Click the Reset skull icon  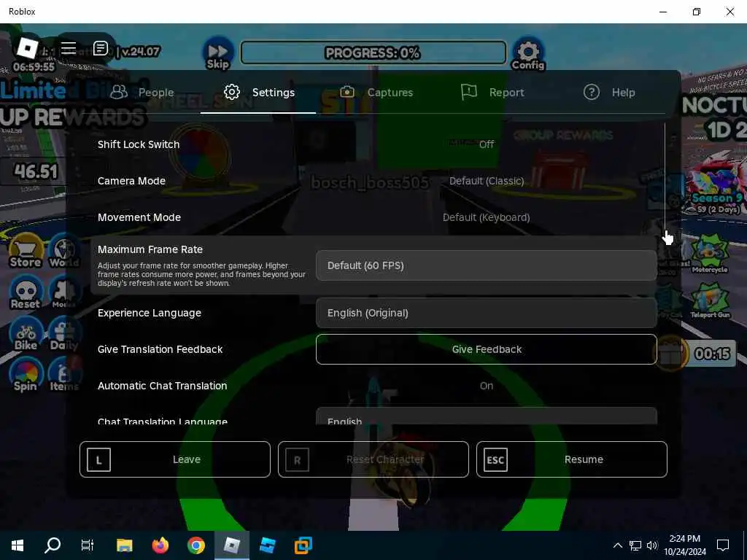click(26, 293)
